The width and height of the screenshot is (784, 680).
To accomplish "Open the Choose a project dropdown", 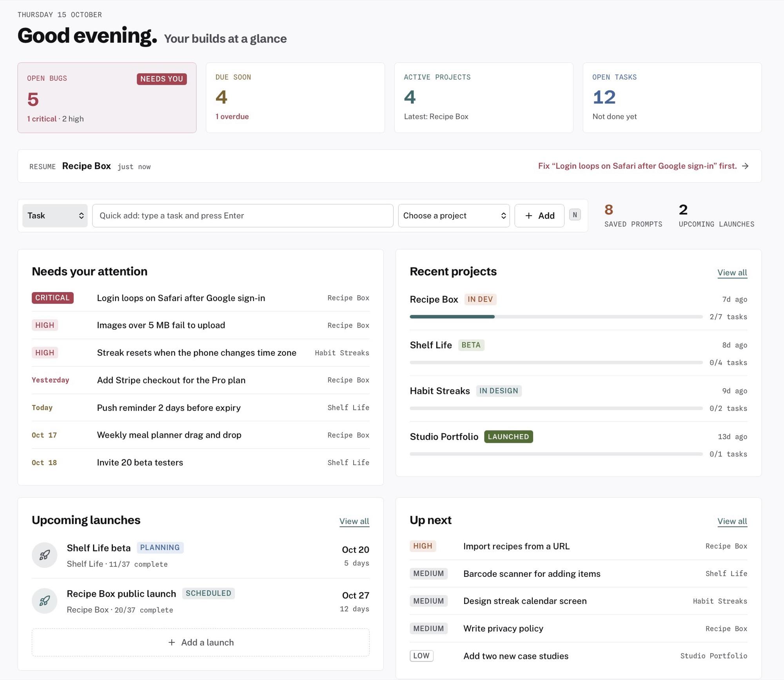I will pos(454,216).
